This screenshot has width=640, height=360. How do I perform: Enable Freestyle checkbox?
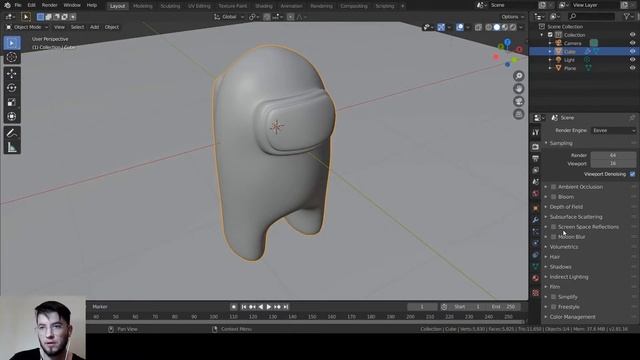(554, 307)
